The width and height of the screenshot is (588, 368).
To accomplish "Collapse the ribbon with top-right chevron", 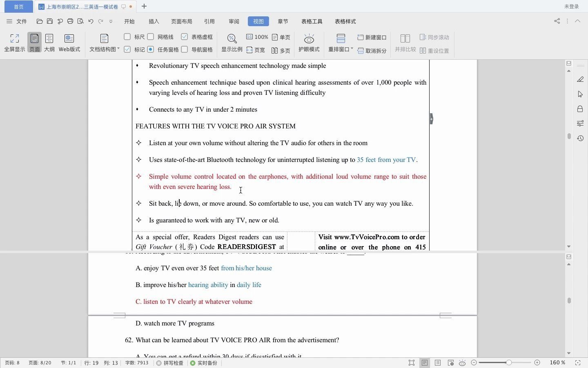I will (x=577, y=21).
